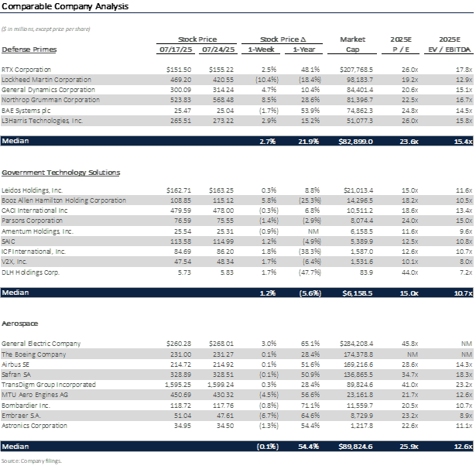Click the '1-Year' column header
Image resolution: width=476 pixels, height=476 pixels.
point(304,50)
